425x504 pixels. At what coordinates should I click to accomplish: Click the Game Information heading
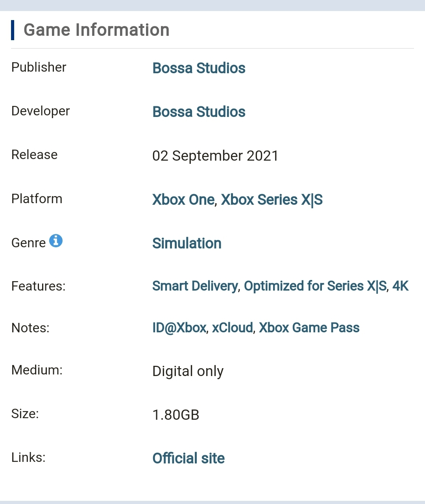coord(96,30)
